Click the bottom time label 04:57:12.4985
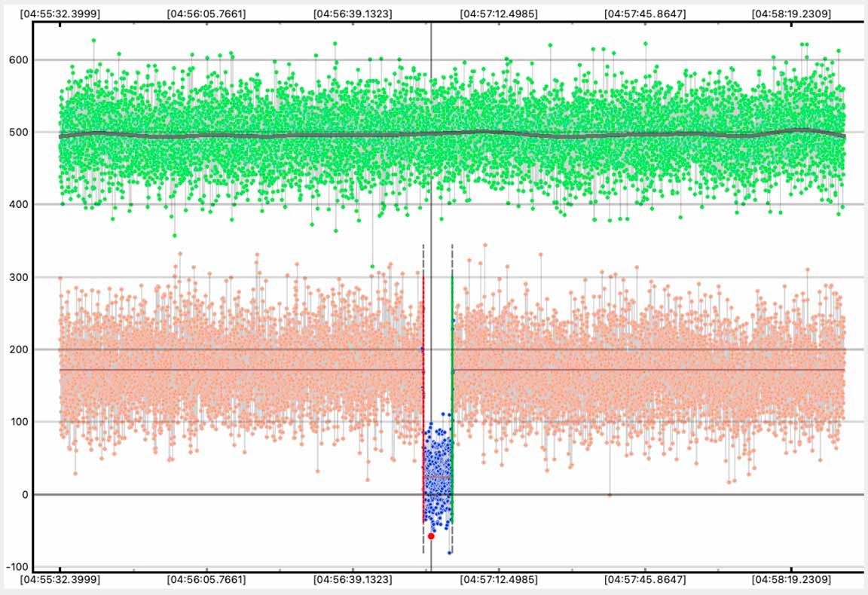Image resolution: width=868 pixels, height=595 pixels. [499, 580]
